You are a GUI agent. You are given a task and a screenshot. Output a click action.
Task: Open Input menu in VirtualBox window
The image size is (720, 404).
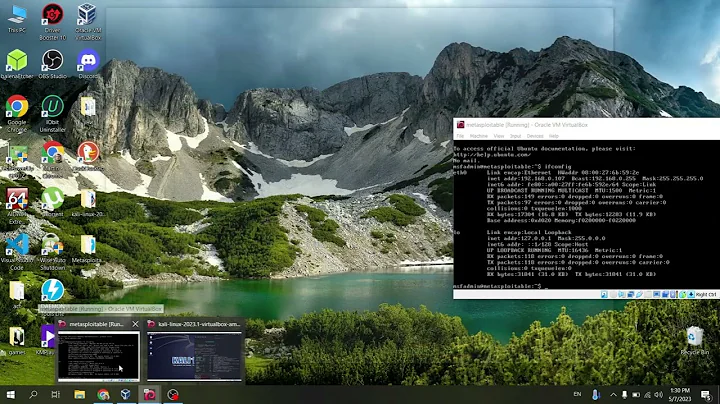[515, 136]
